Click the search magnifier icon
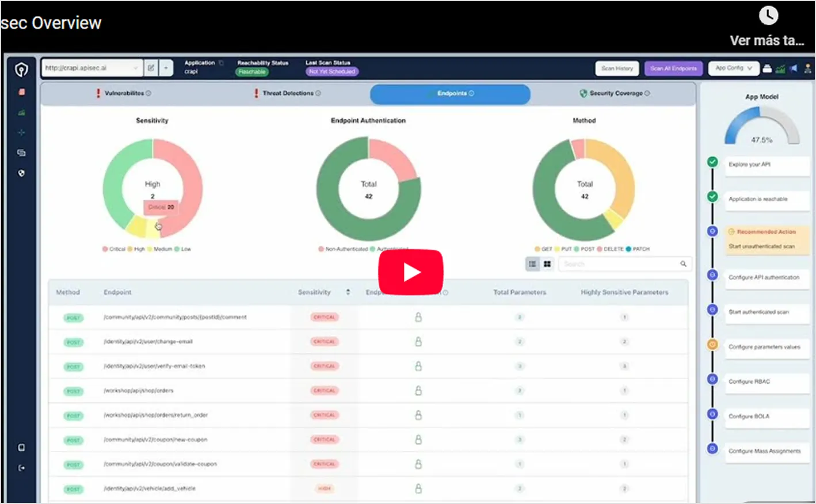 683,264
